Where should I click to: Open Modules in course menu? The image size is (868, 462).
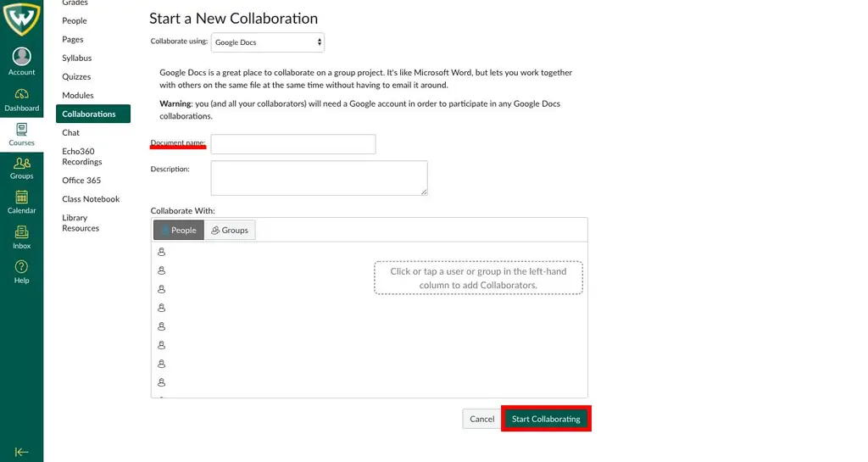click(78, 95)
